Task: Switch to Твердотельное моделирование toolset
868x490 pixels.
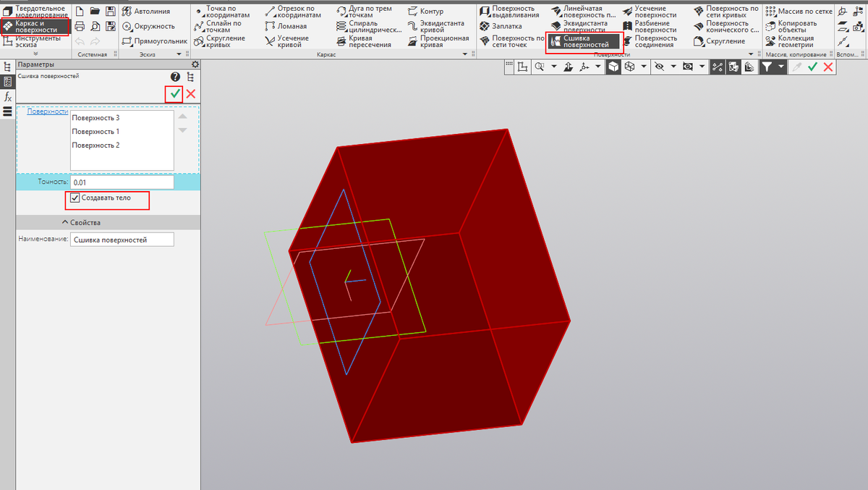Action: [35, 11]
